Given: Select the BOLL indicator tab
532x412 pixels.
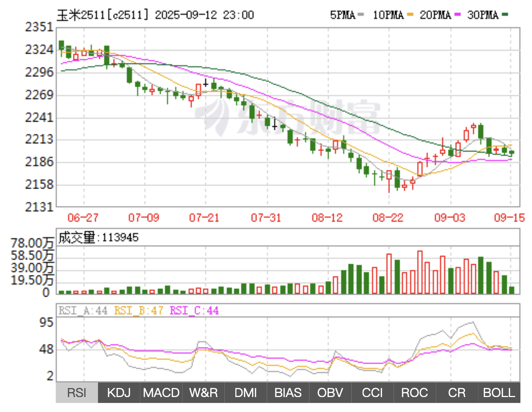Looking at the screenshot, I should [499, 393].
